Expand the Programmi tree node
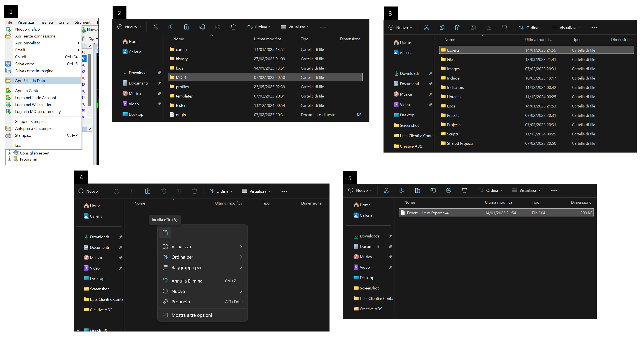Screen dimensions: 644x338 click(10, 159)
